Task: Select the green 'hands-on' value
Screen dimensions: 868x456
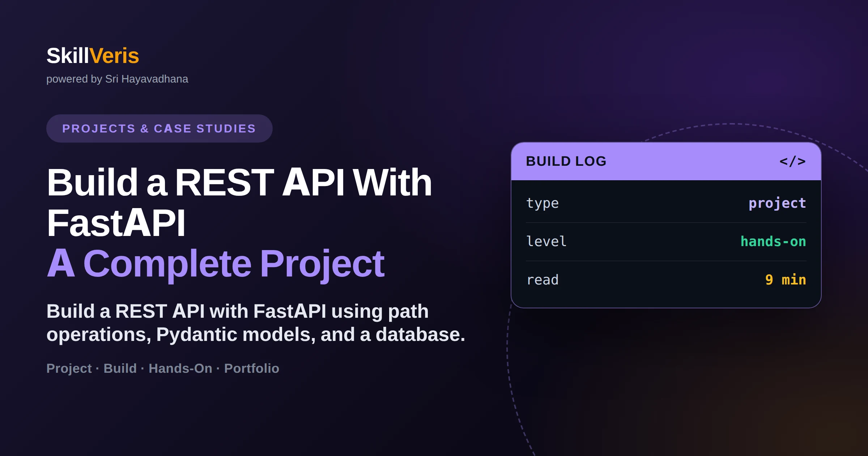Action: pos(773,241)
